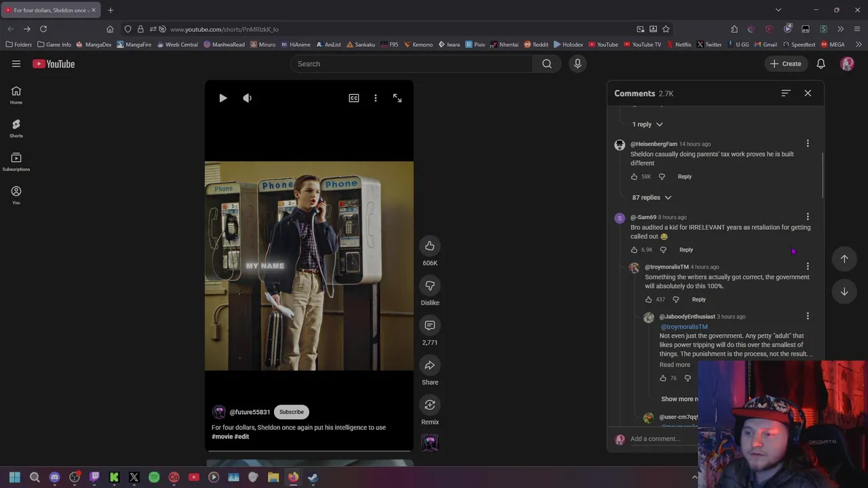Remix this Short

[x=430, y=405]
